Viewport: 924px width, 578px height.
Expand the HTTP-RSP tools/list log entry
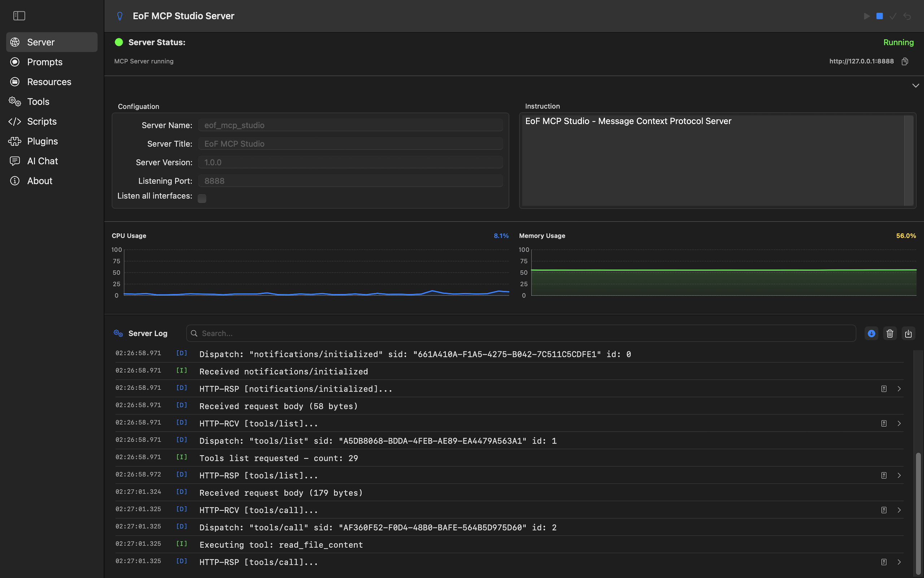click(x=899, y=475)
